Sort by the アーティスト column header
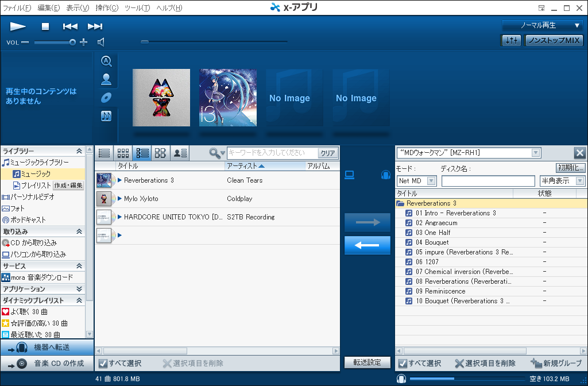 click(265, 166)
